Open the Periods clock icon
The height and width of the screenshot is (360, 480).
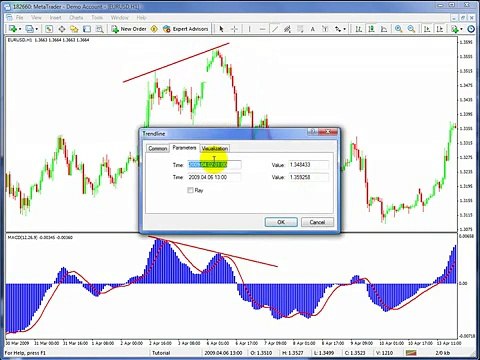click(471, 29)
